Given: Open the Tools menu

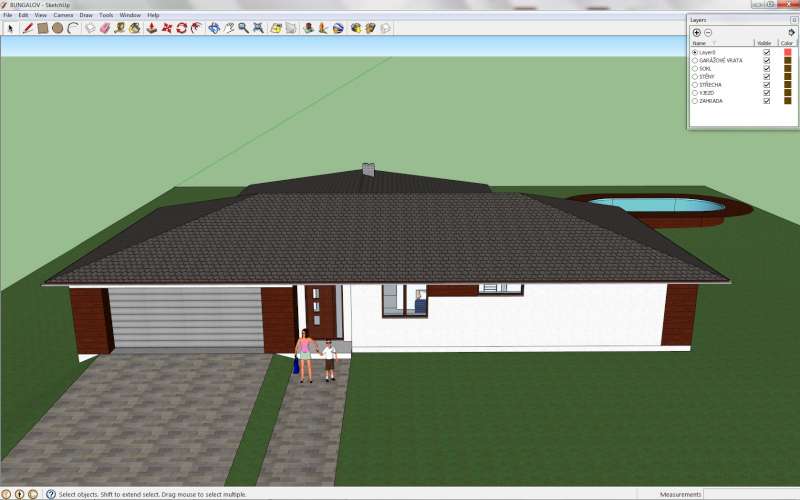Looking at the screenshot, I should [106, 15].
